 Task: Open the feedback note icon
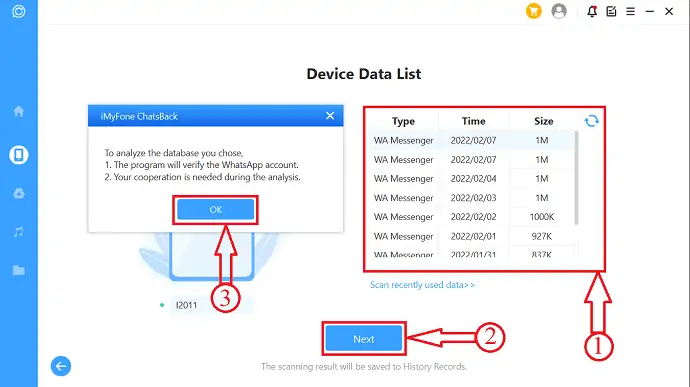611,11
